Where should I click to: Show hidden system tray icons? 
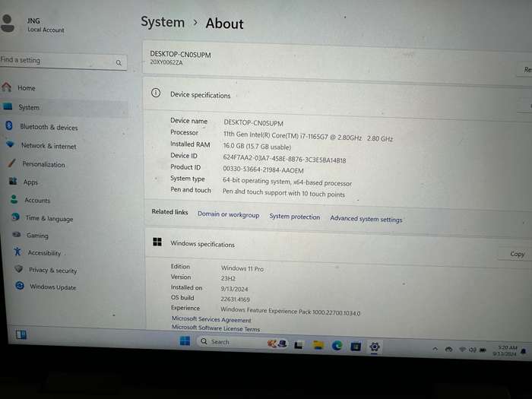click(435, 349)
